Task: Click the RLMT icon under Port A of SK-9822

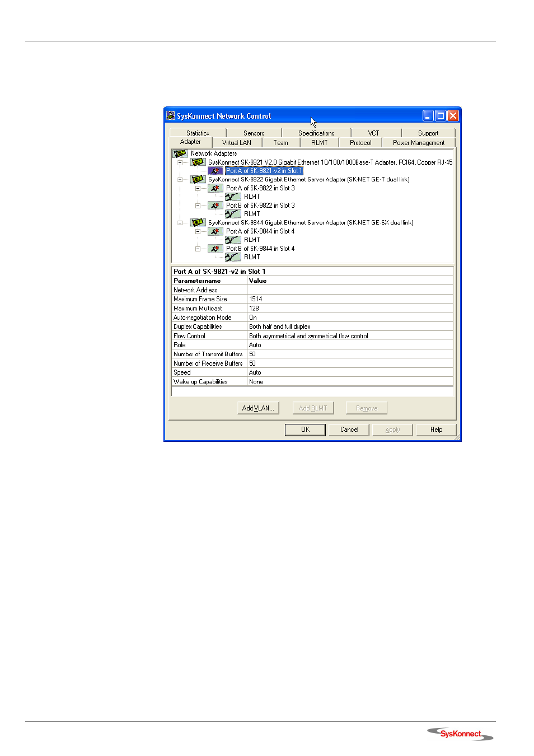Action: click(233, 197)
